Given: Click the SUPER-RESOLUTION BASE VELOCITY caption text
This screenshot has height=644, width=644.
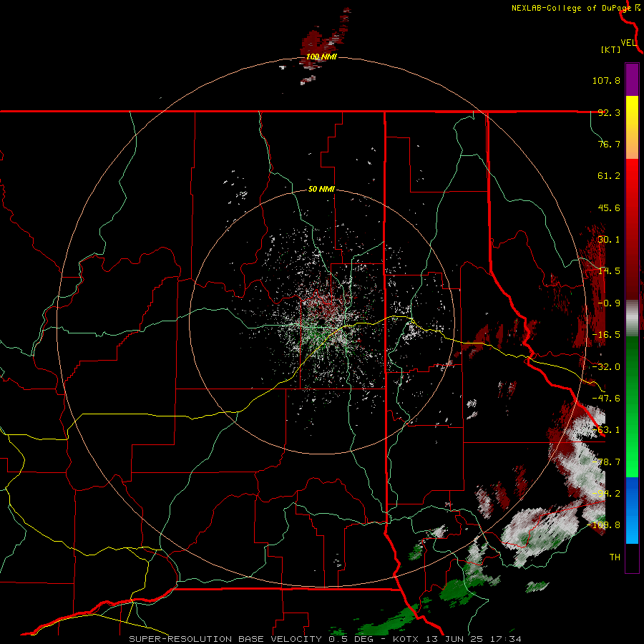Looking at the screenshot, I should pos(225,639).
